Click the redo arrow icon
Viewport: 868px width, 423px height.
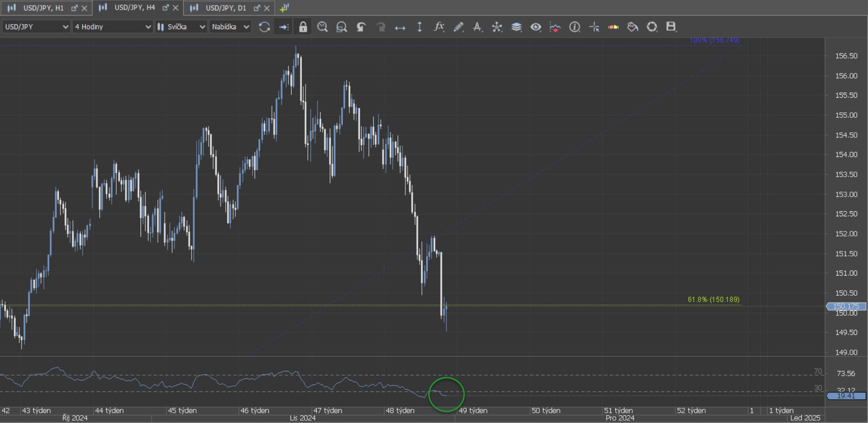point(380,27)
